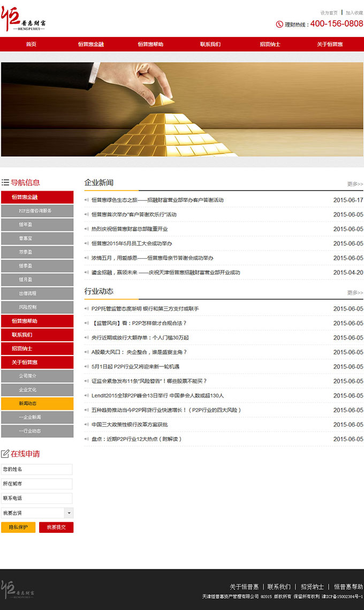Click the list icon beside 导航信息
The width and height of the screenshot is (364, 610).
point(5,183)
